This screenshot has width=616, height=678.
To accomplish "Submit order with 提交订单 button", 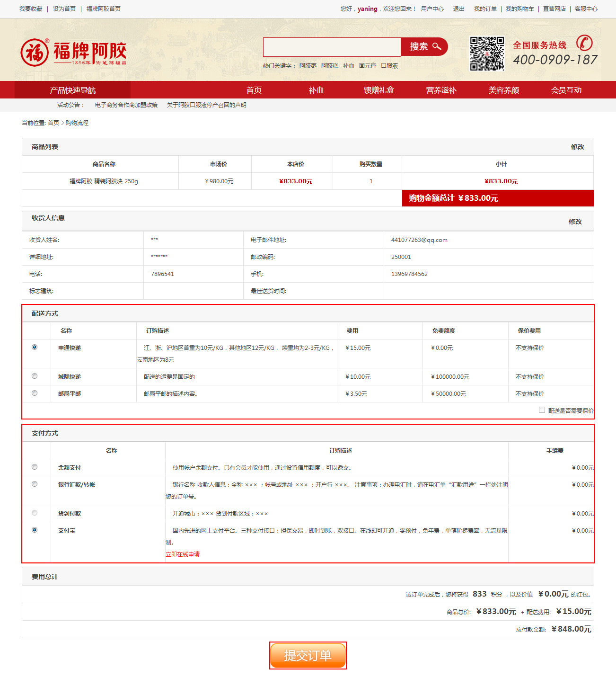I will 308,655.
